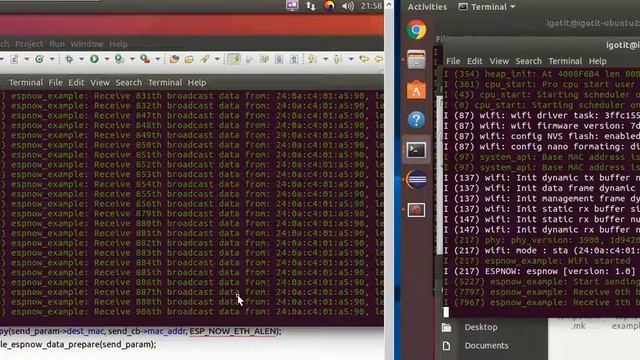Screen dimensions: 640x360
Task: Click the volume speaker icon in system tray
Action: pyautogui.click(x=347, y=6)
